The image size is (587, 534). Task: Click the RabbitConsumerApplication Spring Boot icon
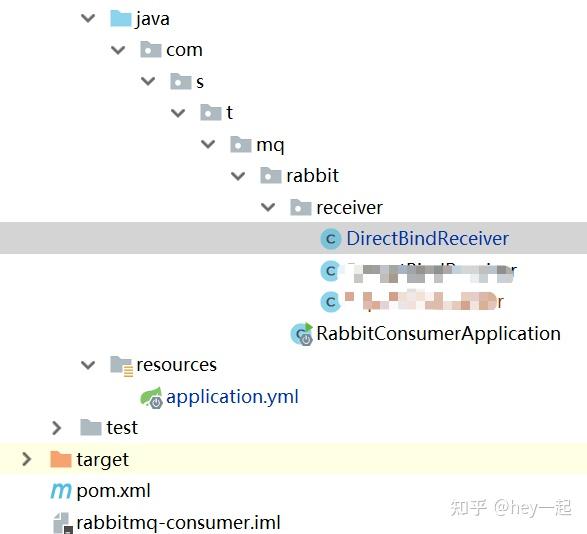pos(302,334)
